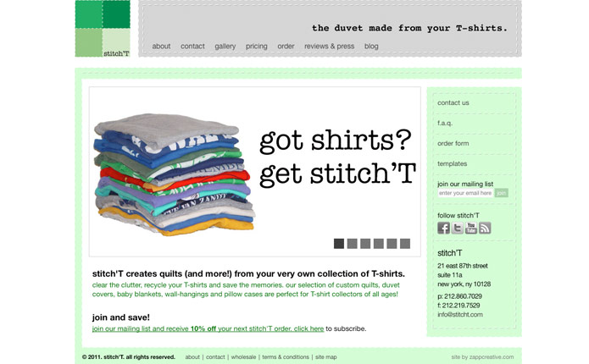Viewport: 589px width, 364px height.
Task: Open the RSS feed icon
Action: [485, 228]
